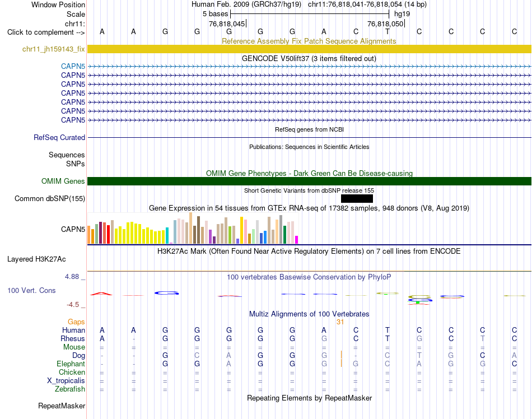
Task: Open Short Genetic Variants from dbSNP release 155 title
Action: (x=309, y=190)
